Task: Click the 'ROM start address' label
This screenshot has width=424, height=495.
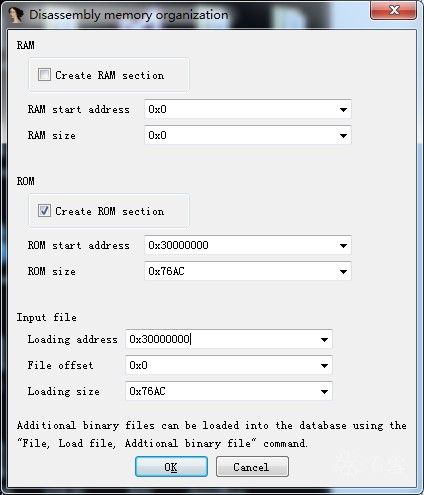Action: (79, 245)
